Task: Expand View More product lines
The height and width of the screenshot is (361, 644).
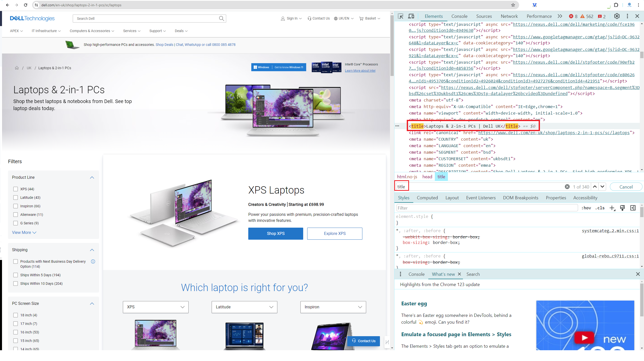Action: [x=24, y=233]
